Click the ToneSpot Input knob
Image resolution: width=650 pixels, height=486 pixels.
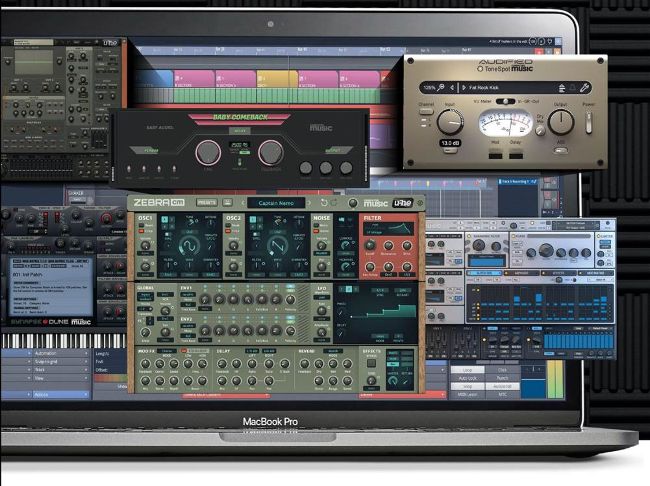[450, 122]
